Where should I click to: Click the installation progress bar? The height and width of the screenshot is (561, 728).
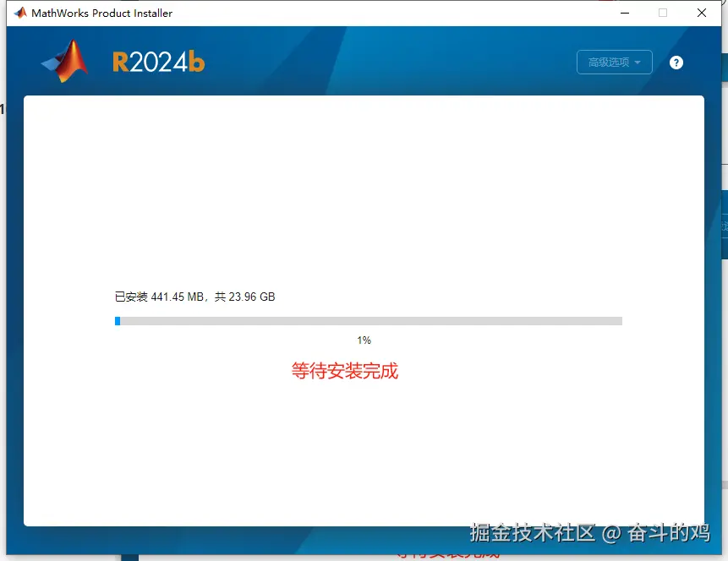pos(368,321)
